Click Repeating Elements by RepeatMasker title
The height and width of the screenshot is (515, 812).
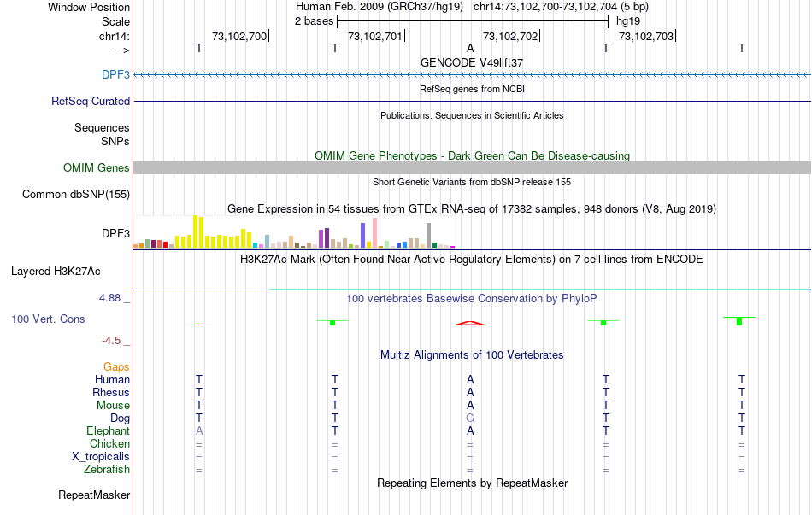(x=472, y=483)
